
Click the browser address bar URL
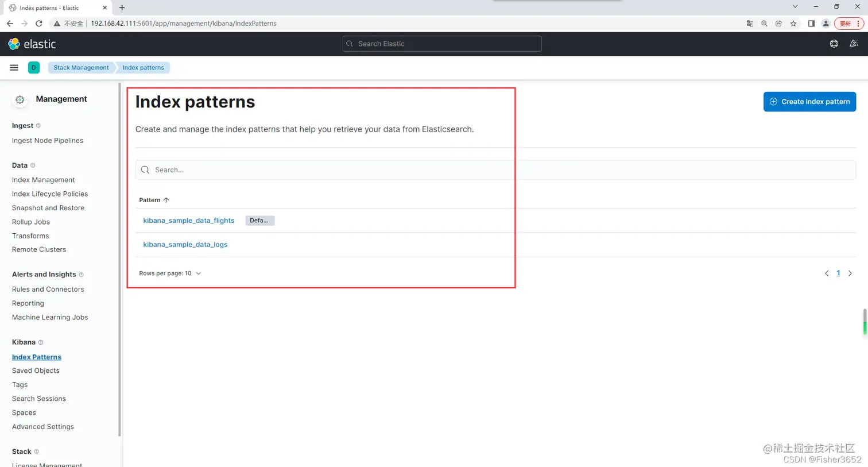[184, 24]
